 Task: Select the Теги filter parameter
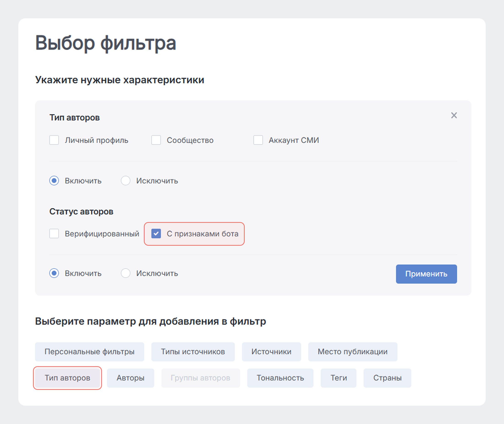[338, 378]
